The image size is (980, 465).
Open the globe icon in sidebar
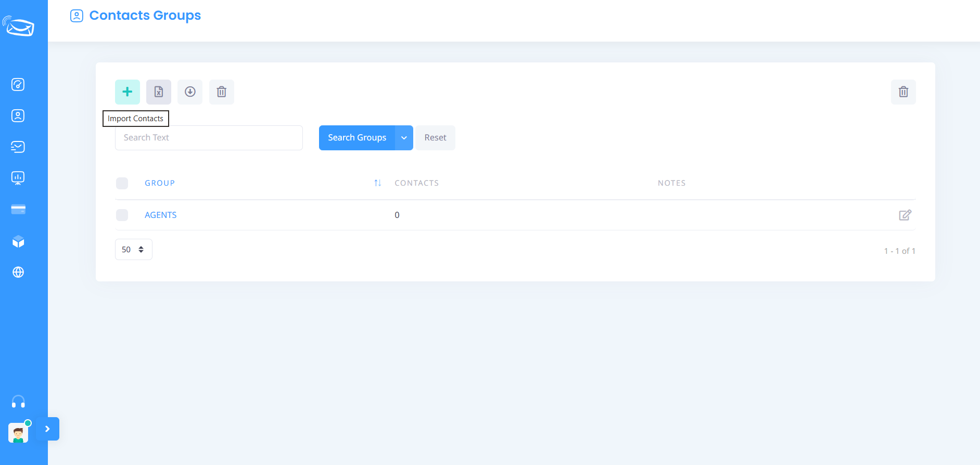[x=18, y=272]
